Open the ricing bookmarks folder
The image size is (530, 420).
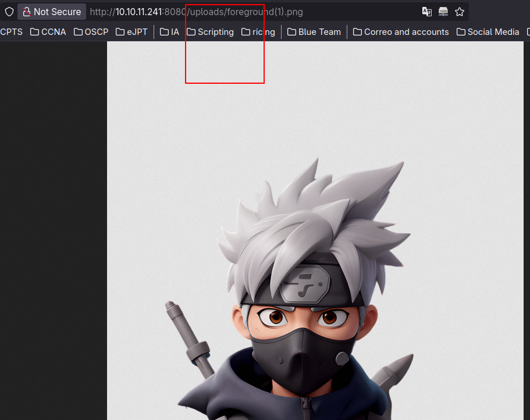[x=258, y=32]
